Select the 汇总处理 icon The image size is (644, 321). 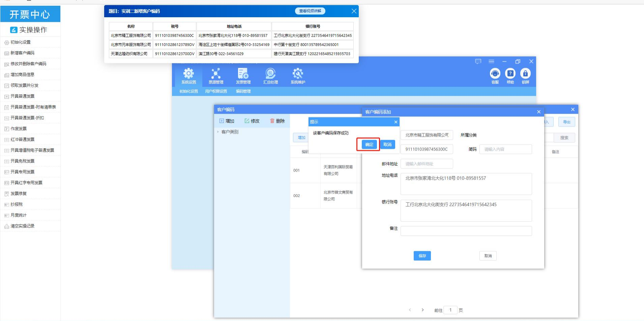point(270,74)
